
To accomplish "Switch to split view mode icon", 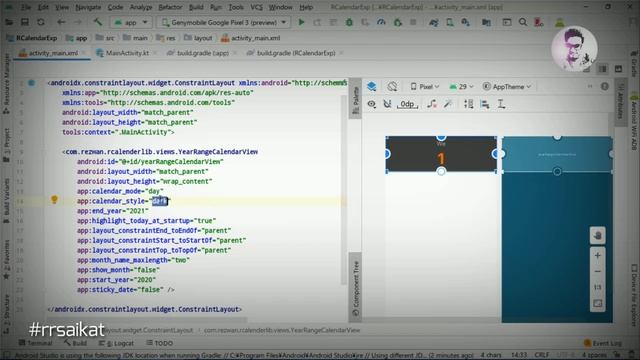I will pyautogui.click(x=602, y=69).
